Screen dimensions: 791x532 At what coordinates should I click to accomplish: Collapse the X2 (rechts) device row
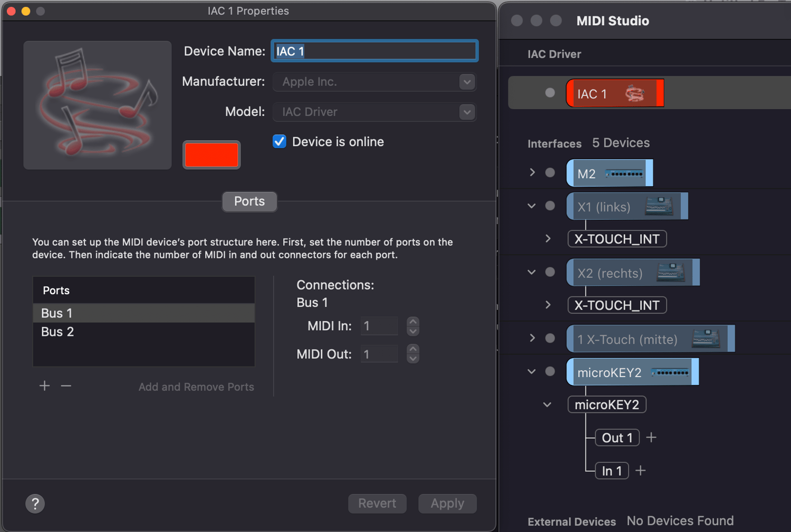[x=532, y=272]
